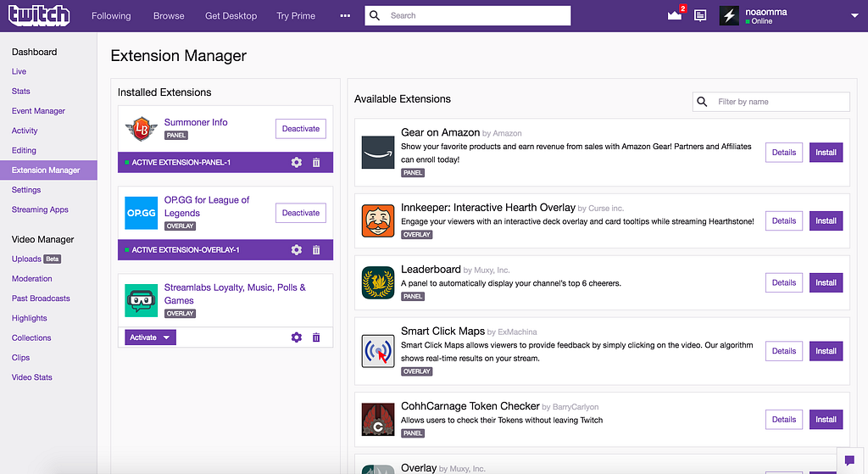Open the noaomma account dropdown arrow
The height and width of the screenshot is (474, 868).
(854, 15)
